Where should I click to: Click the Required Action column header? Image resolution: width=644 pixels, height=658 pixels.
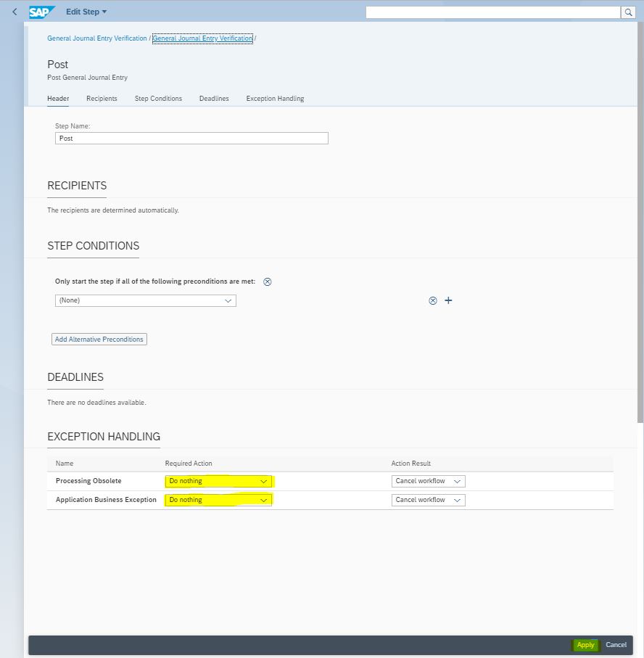(x=189, y=464)
